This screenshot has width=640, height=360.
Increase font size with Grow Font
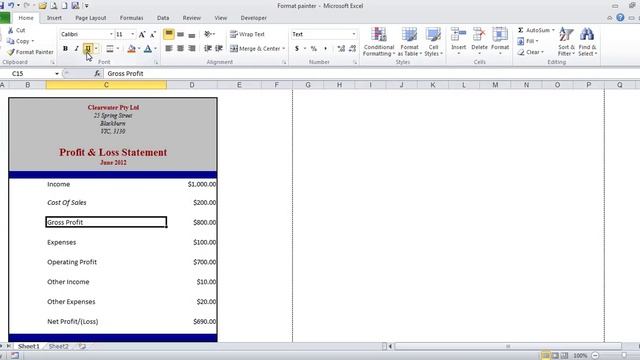coord(142,34)
